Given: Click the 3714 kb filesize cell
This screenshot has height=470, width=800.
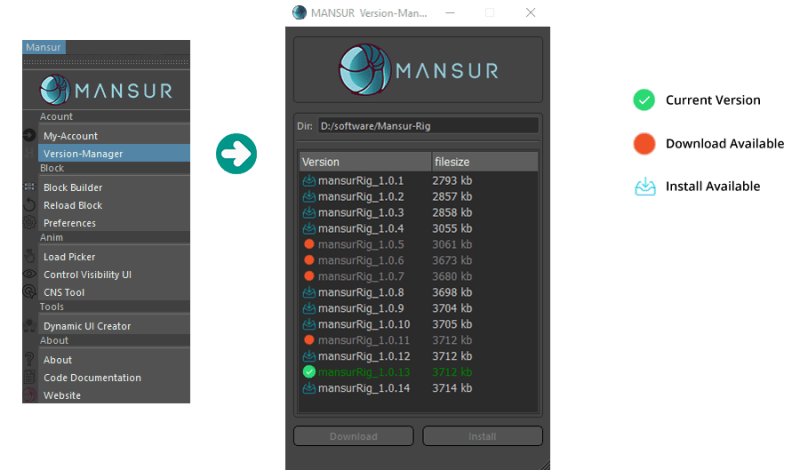Looking at the screenshot, I should pos(452,388).
